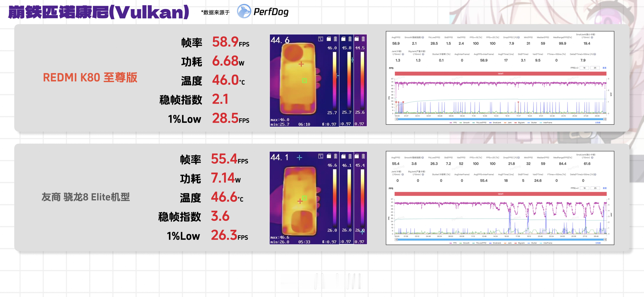644x297 pixels.
Task: Click SmallJank value 61.6 in 骁龙8 Elite chart
Action: [587, 164]
